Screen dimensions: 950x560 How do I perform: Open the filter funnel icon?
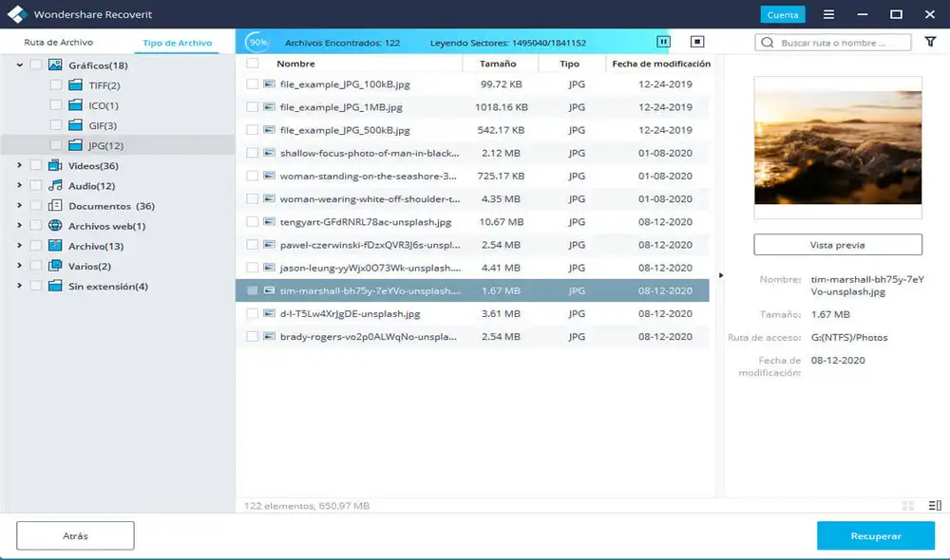pyautogui.click(x=930, y=42)
